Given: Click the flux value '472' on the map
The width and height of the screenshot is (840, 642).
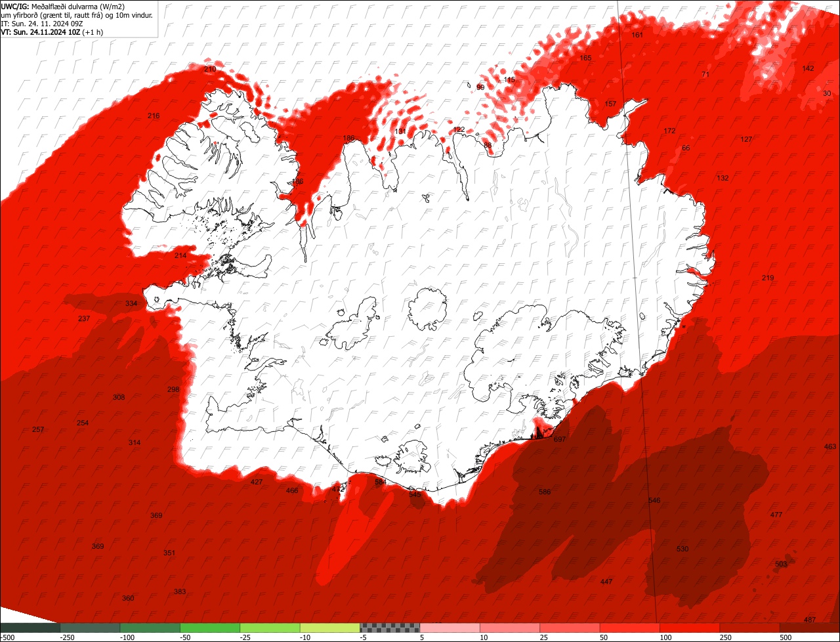Looking at the screenshot, I should pos(338,489).
